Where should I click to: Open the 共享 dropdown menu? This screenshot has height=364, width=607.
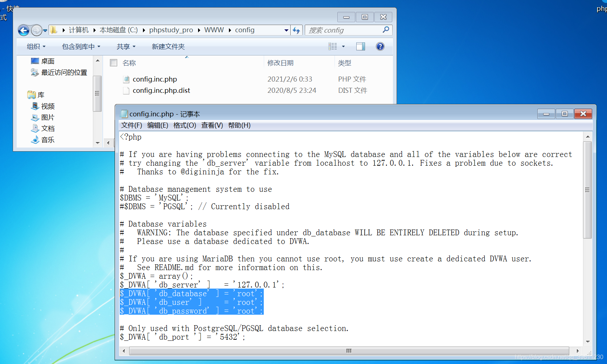click(x=126, y=46)
